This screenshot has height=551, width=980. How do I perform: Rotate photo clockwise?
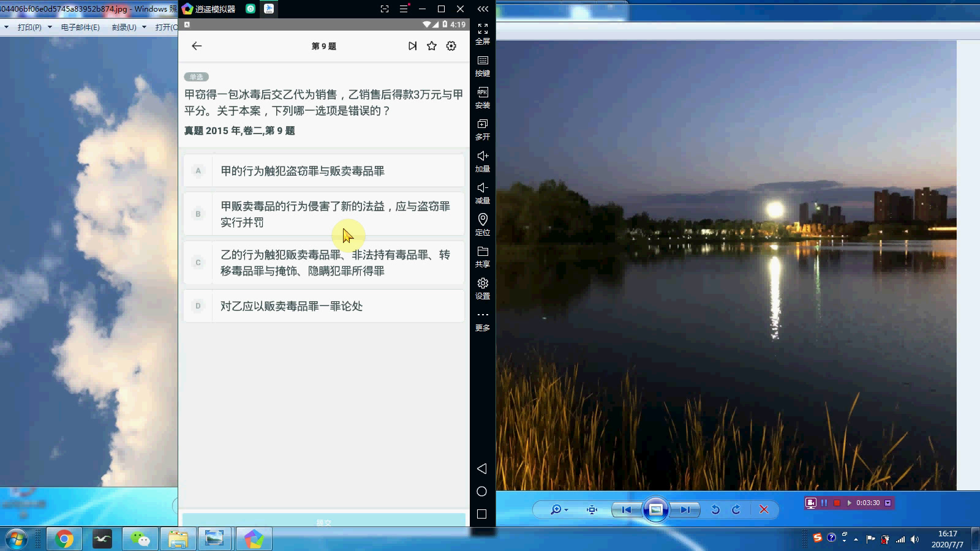tap(736, 509)
